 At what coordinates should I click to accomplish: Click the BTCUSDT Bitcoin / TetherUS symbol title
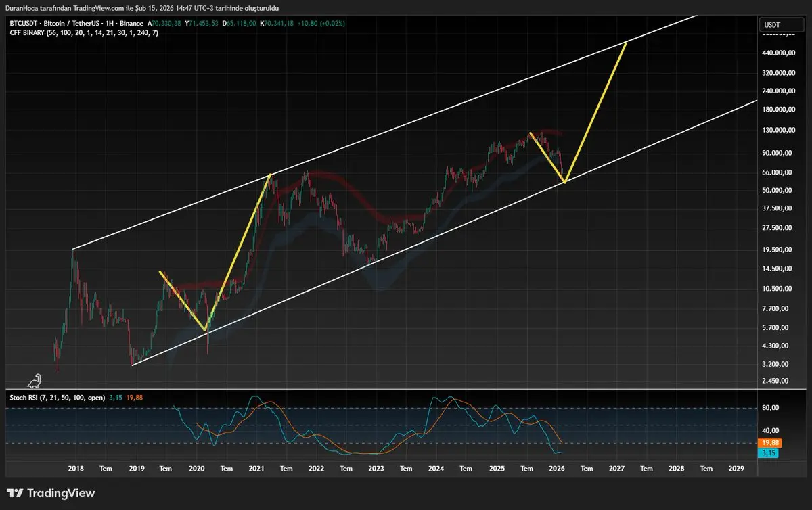click(76, 23)
